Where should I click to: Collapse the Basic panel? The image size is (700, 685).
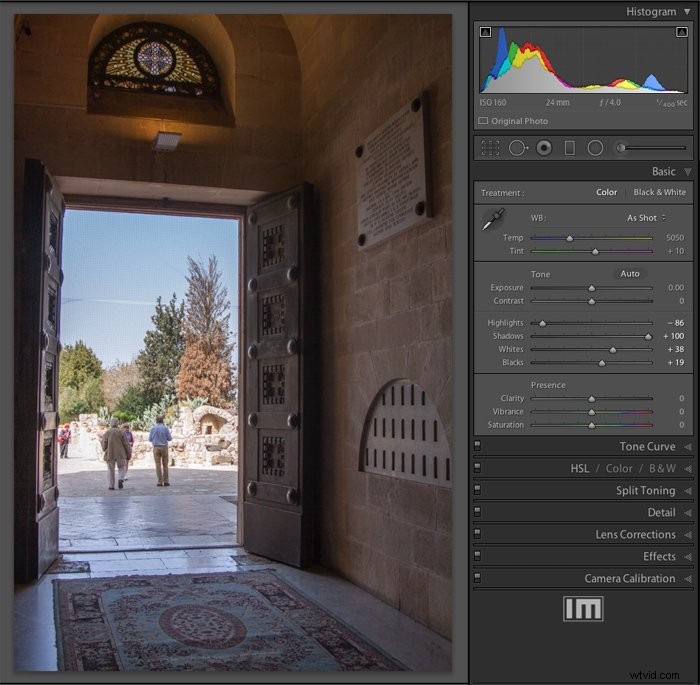(x=688, y=171)
